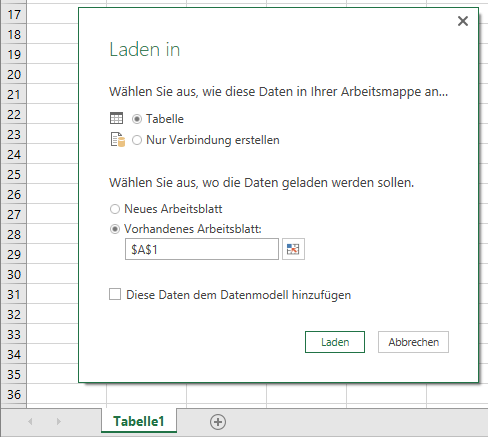
Task: Click the next sheet navigation arrow
Action: pos(59,422)
